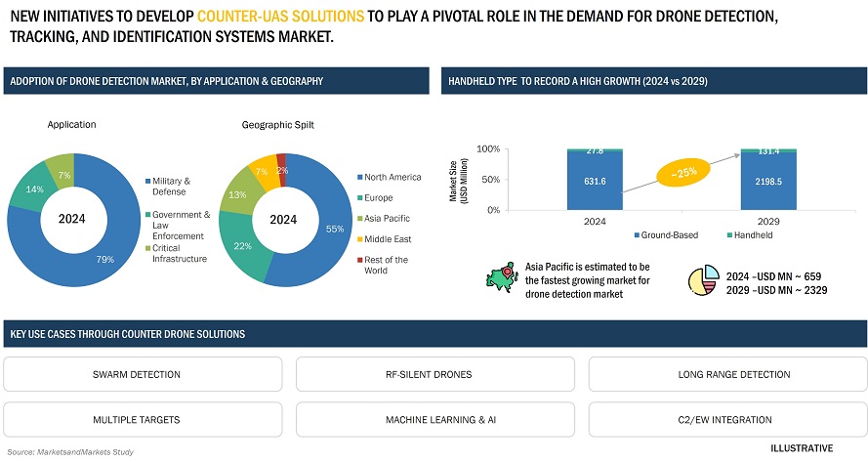Click the Handheld Type growth header bar
The image size is (868, 462).
point(654,81)
